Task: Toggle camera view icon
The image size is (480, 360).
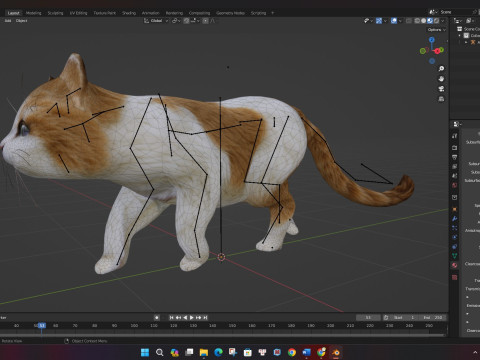Action: (x=441, y=89)
